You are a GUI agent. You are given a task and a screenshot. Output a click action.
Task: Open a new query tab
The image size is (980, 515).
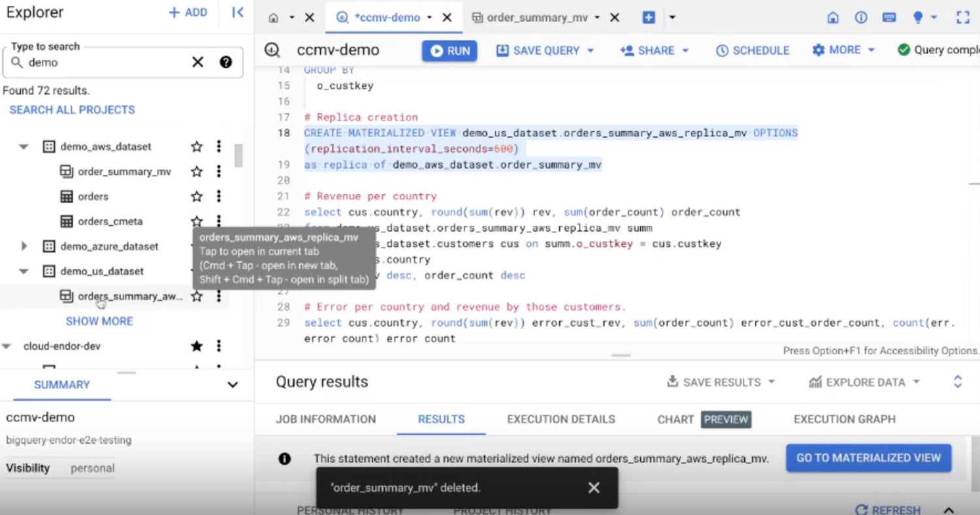[649, 18]
